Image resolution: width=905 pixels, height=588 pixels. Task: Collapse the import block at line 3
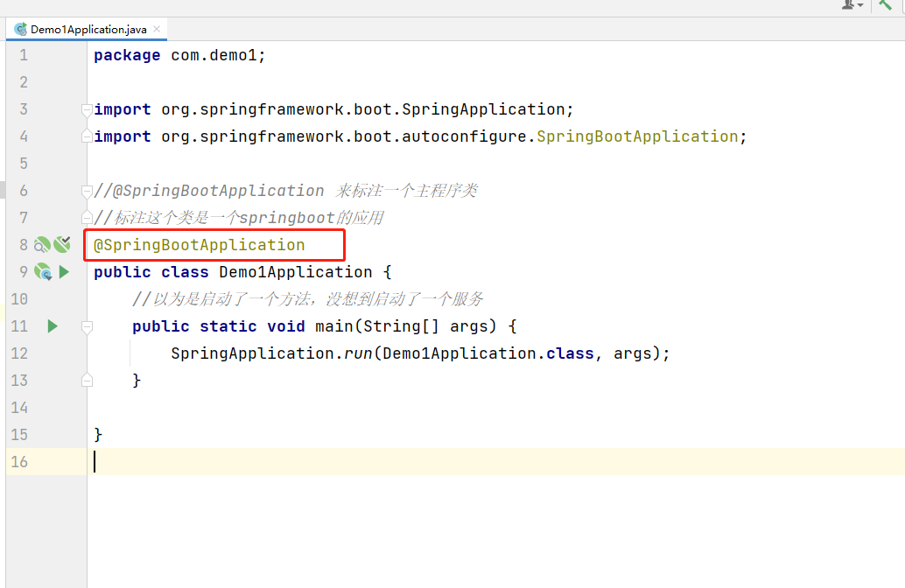(87, 109)
